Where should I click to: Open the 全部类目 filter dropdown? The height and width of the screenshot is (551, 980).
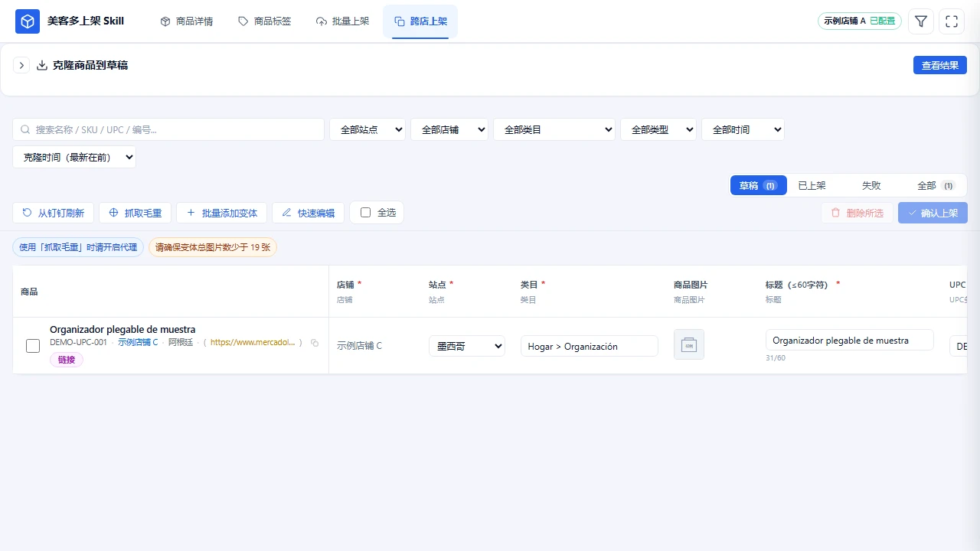554,129
